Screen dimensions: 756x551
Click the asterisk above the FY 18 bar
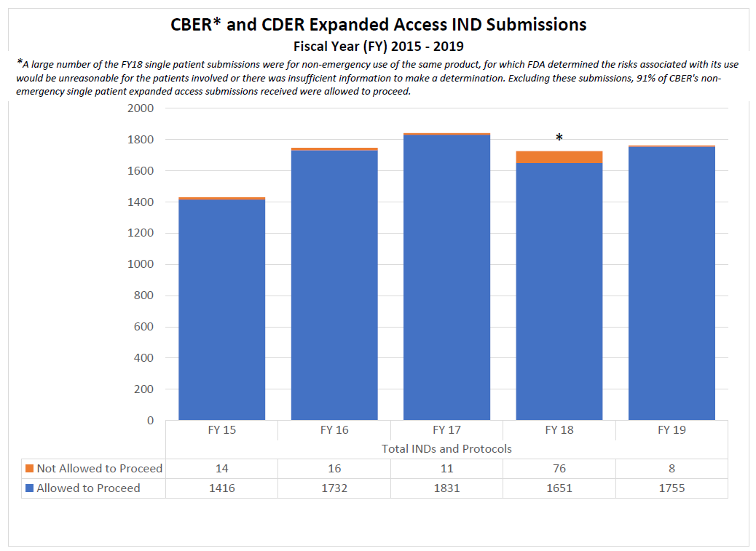pyautogui.click(x=559, y=138)
